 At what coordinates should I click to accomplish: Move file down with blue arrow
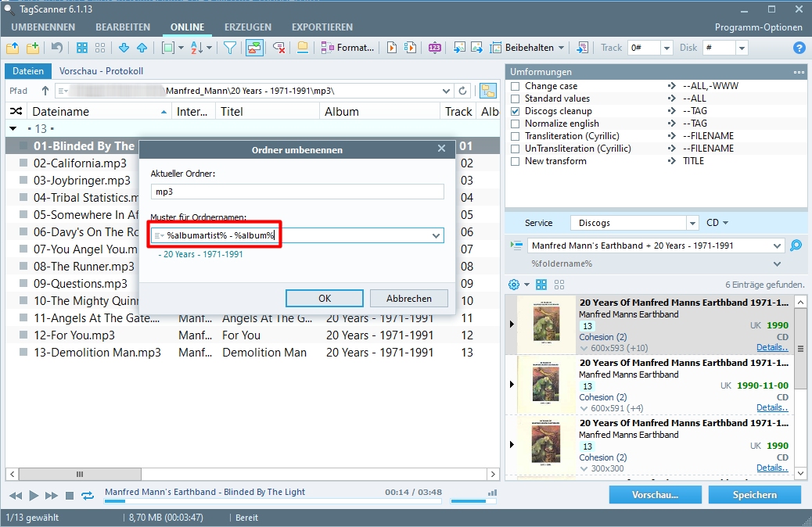click(124, 48)
